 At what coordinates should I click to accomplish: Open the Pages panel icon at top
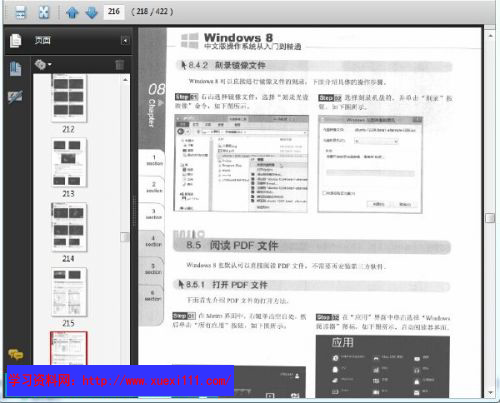[x=15, y=41]
